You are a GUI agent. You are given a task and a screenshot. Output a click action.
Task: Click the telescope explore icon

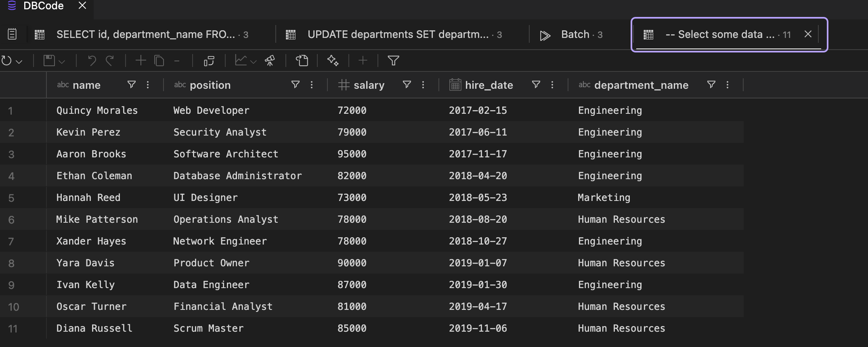tap(270, 61)
